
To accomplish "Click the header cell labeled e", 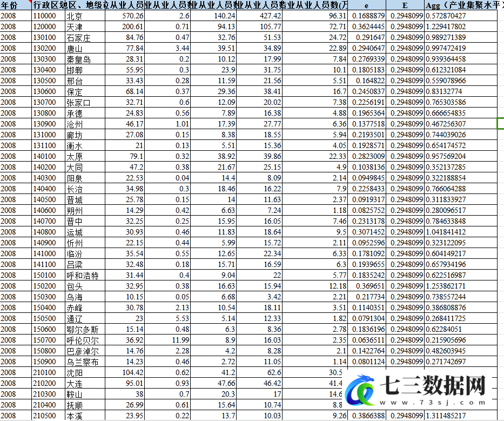I will click(x=367, y=5).
